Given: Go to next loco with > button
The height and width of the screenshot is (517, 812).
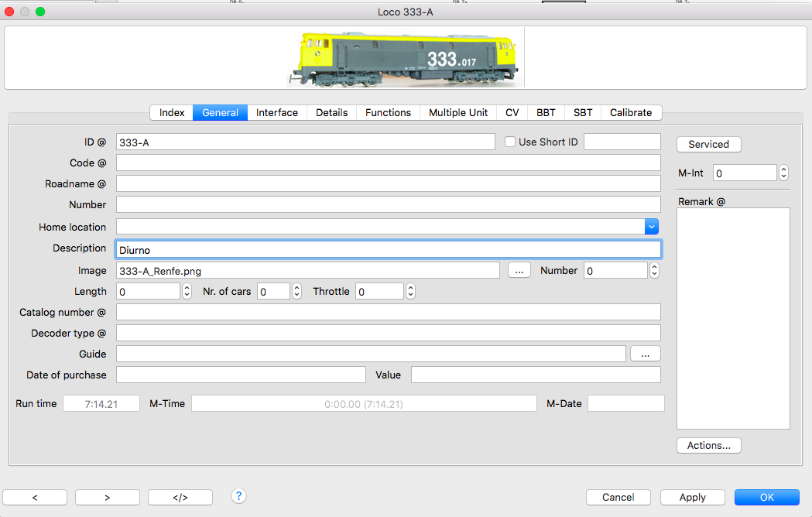Looking at the screenshot, I should [107, 498].
